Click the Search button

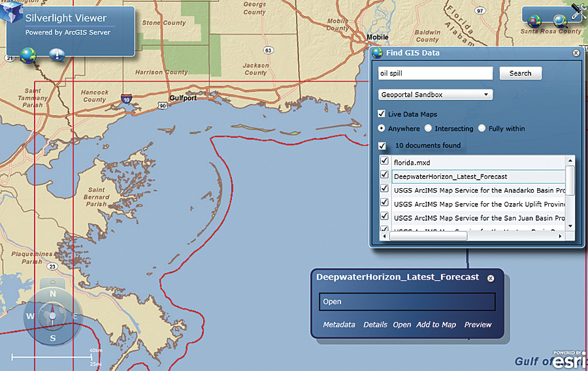tap(521, 73)
